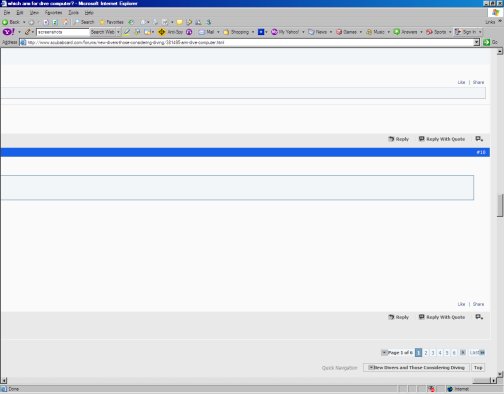Screen dimensions: 504x394
Task: Jump to the Last page link
Action: click(x=477, y=352)
